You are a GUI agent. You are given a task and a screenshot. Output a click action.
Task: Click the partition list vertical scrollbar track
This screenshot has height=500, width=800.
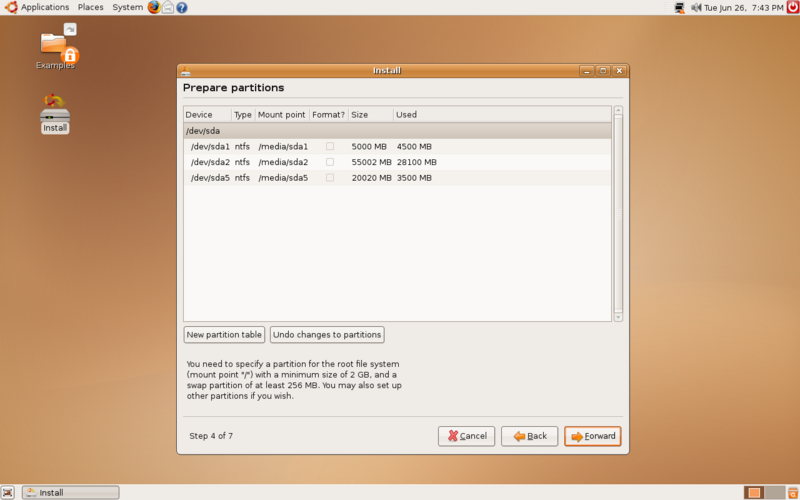[618, 214]
